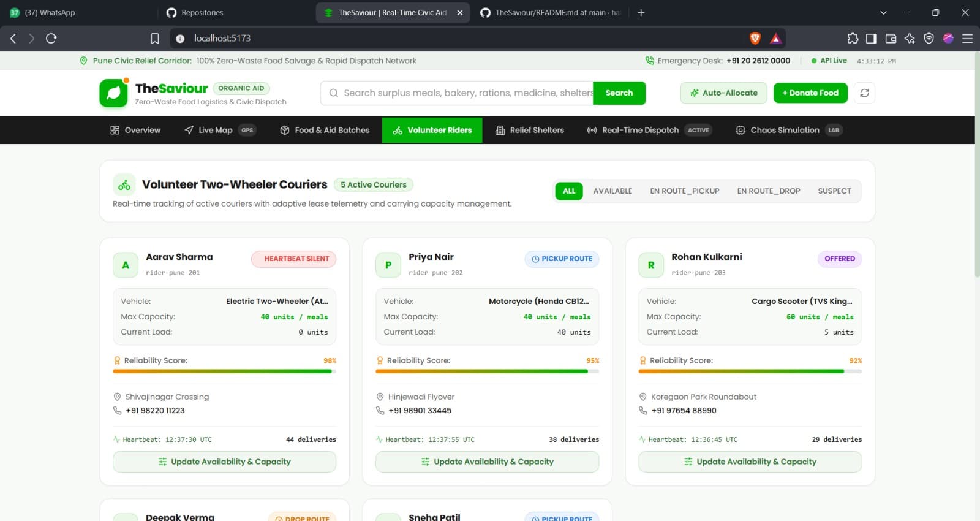Click Brave Shields lion icon in address bar
Image resolution: width=980 pixels, height=521 pixels.
(x=755, y=39)
